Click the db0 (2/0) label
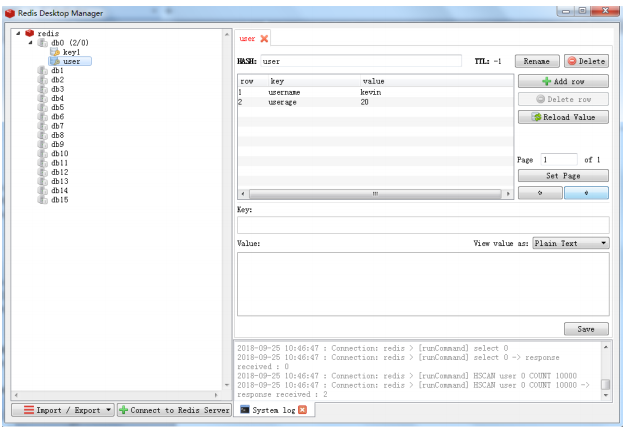 click(x=70, y=43)
